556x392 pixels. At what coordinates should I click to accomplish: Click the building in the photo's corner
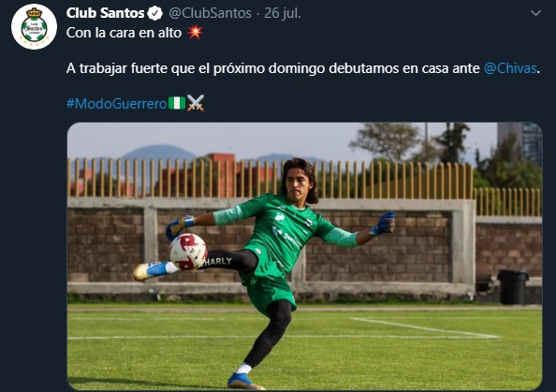pos(519,142)
